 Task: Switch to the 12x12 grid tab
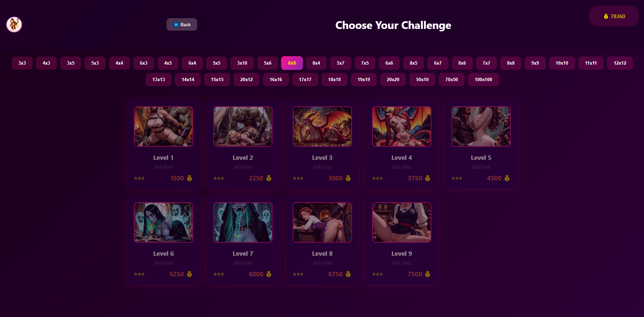[x=620, y=63]
